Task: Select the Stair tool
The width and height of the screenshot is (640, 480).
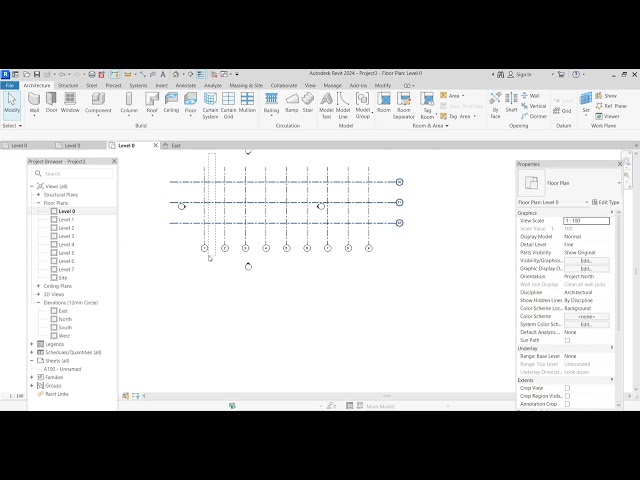Action: coord(308,103)
